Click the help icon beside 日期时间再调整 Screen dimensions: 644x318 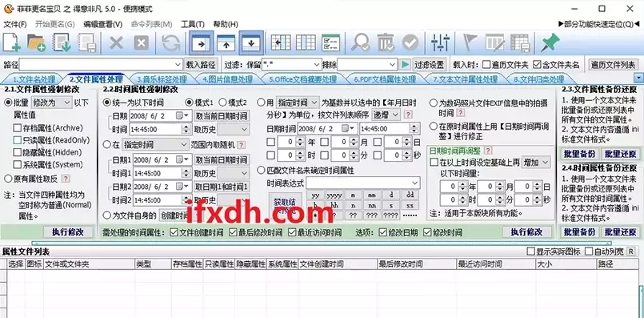[488, 151]
